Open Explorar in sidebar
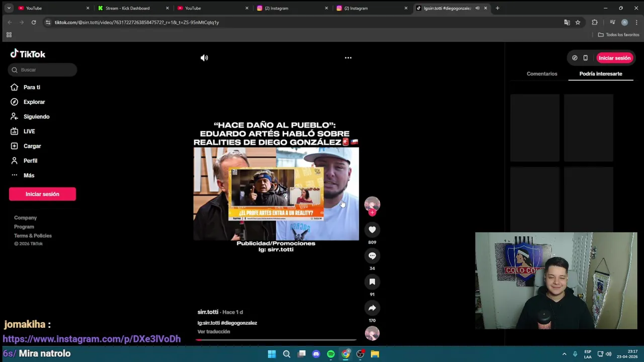644x362 pixels. coord(34,102)
